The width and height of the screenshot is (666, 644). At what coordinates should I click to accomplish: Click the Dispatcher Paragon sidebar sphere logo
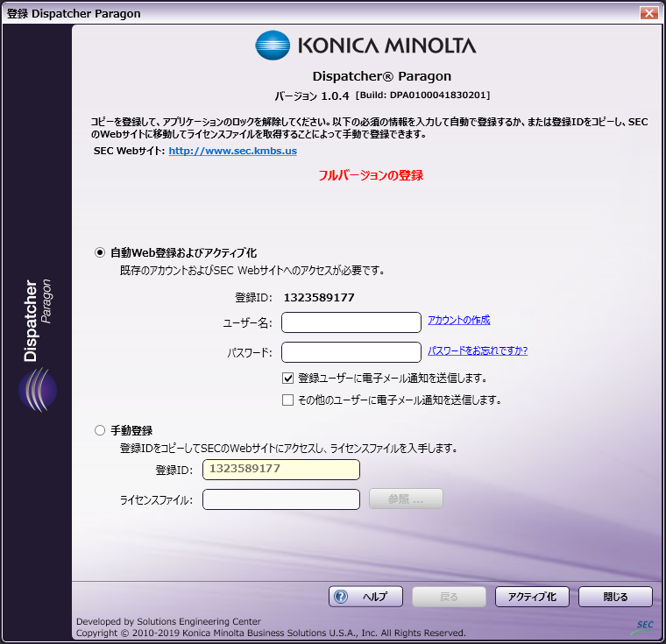pyautogui.click(x=38, y=390)
